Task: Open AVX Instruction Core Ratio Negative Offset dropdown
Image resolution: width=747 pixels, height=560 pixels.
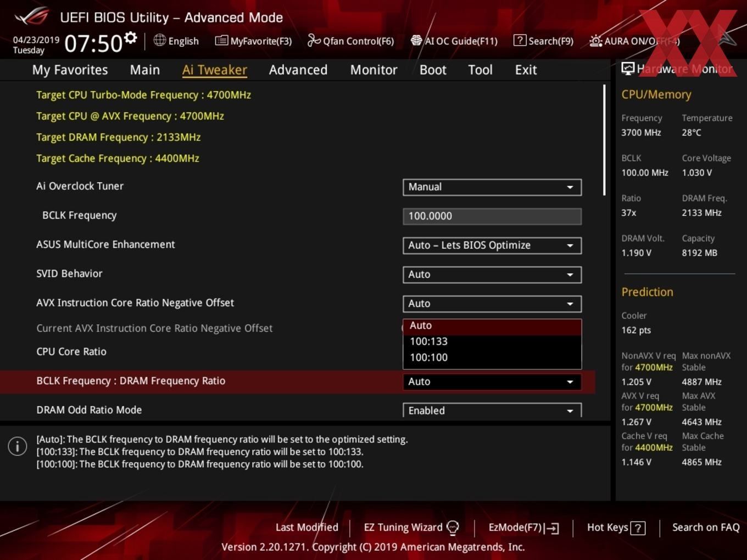Action: coord(492,303)
